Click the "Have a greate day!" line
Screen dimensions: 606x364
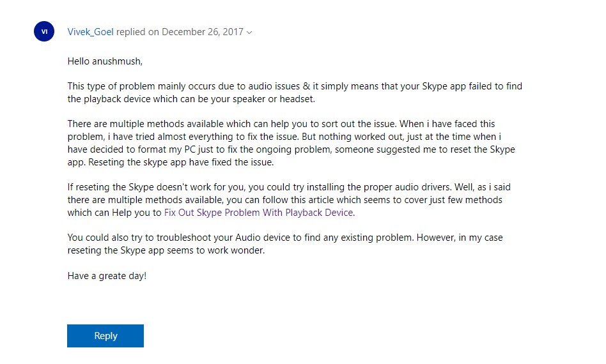coord(107,277)
